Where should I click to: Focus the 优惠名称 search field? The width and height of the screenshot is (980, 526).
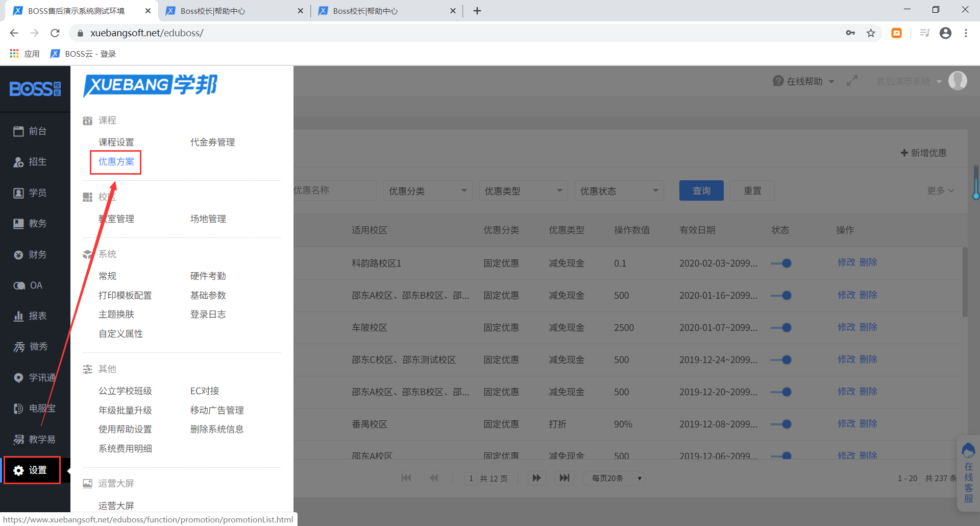click(335, 190)
